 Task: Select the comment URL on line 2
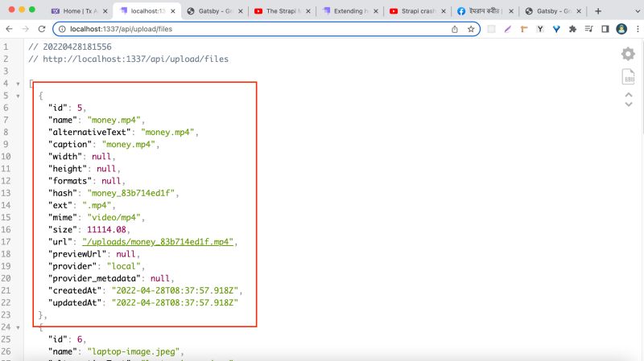[x=128, y=59]
